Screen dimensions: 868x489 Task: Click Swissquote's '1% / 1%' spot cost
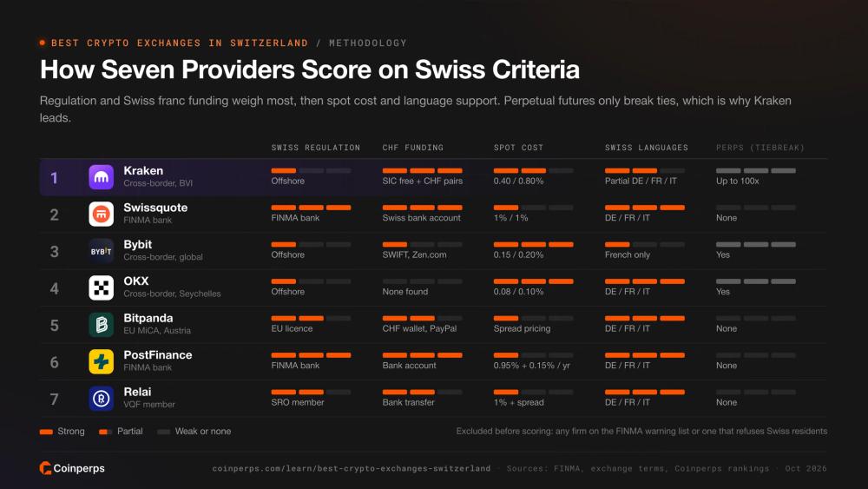[511, 218]
